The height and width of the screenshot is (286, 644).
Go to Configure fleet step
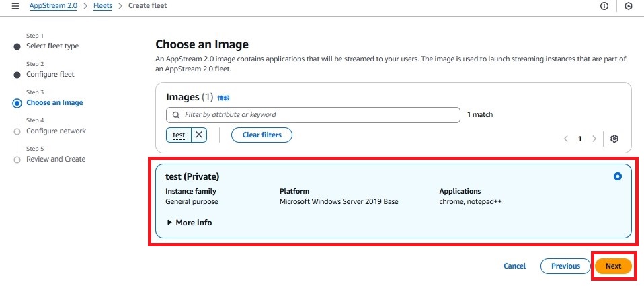(50, 75)
